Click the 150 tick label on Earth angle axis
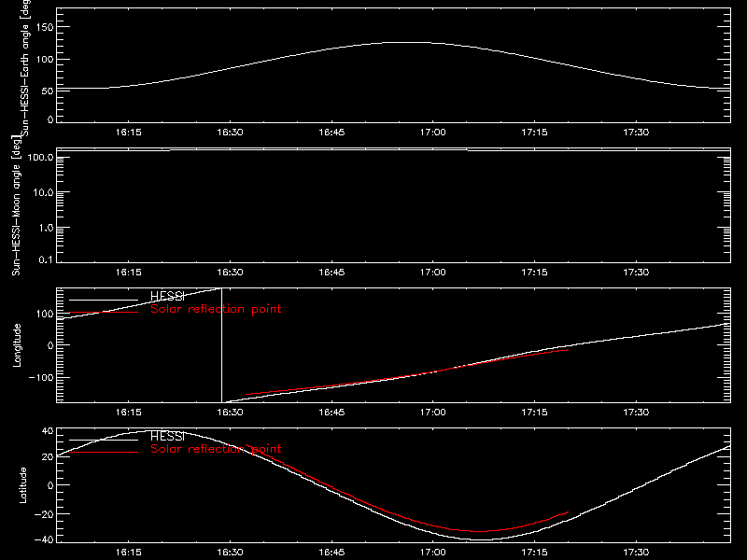The height and width of the screenshot is (560, 747). click(45, 27)
